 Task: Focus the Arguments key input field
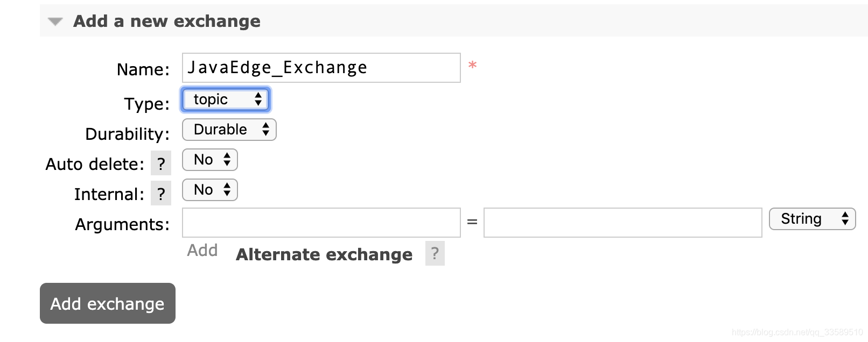tap(321, 223)
